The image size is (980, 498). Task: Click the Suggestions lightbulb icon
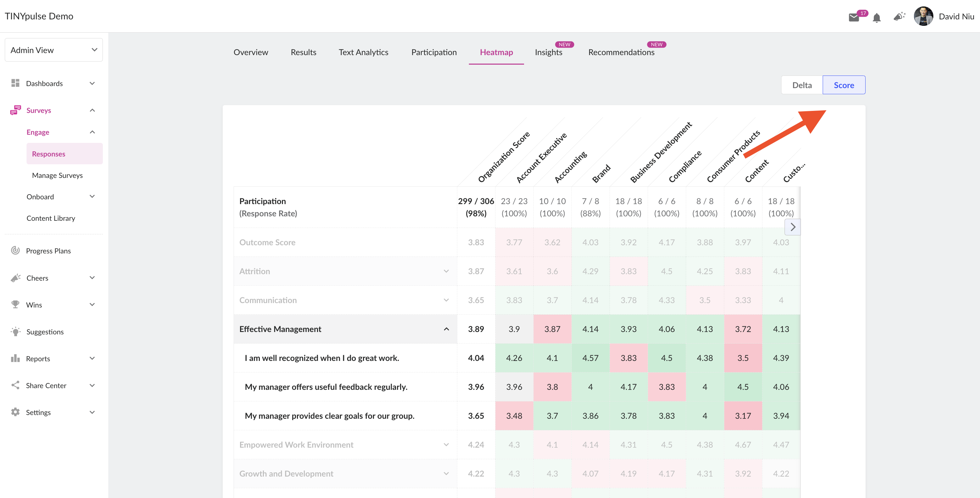click(16, 332)
